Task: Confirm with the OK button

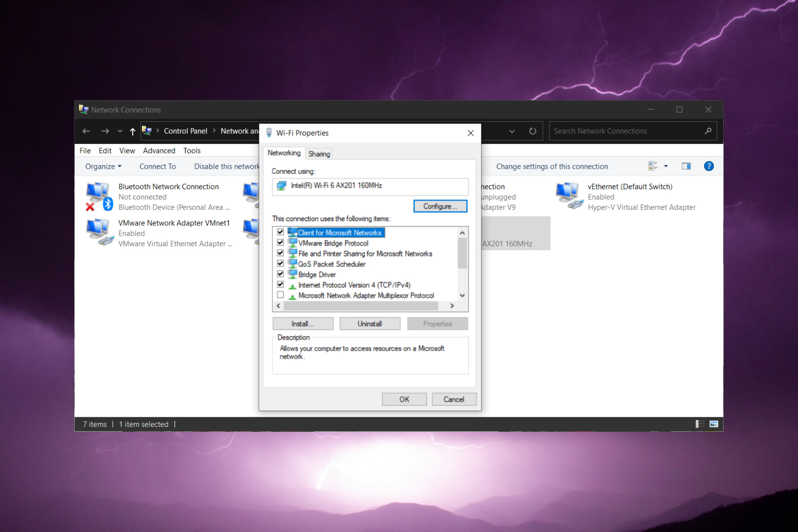Action: pyautogui.click(x=404, y=399)
